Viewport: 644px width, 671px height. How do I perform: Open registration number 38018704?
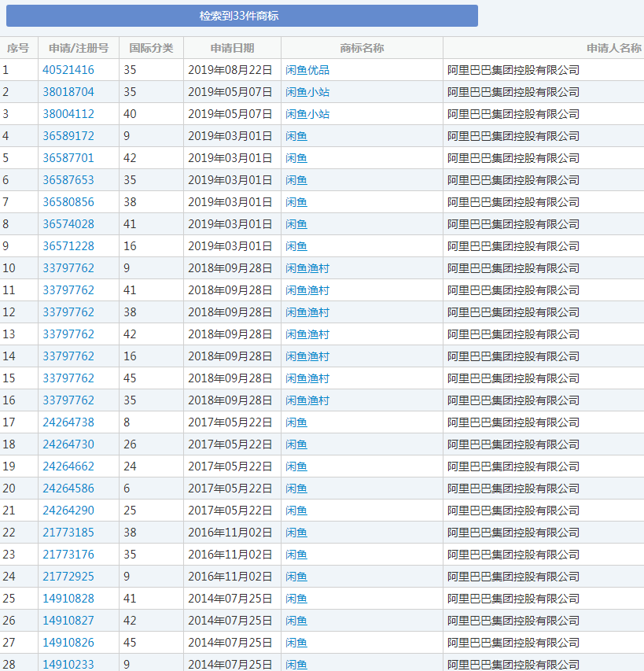coord(68,92)
